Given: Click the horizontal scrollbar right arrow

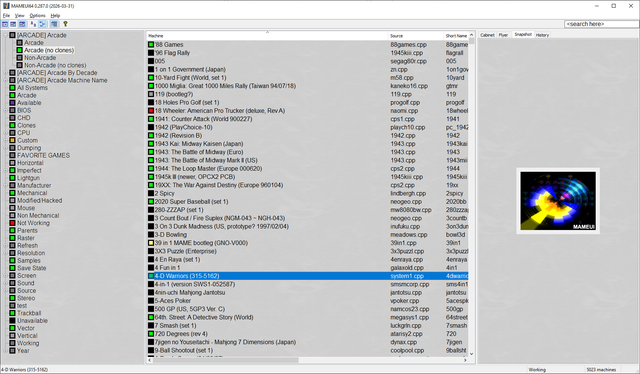Looking at the screenshot, I should coord(465,360).
